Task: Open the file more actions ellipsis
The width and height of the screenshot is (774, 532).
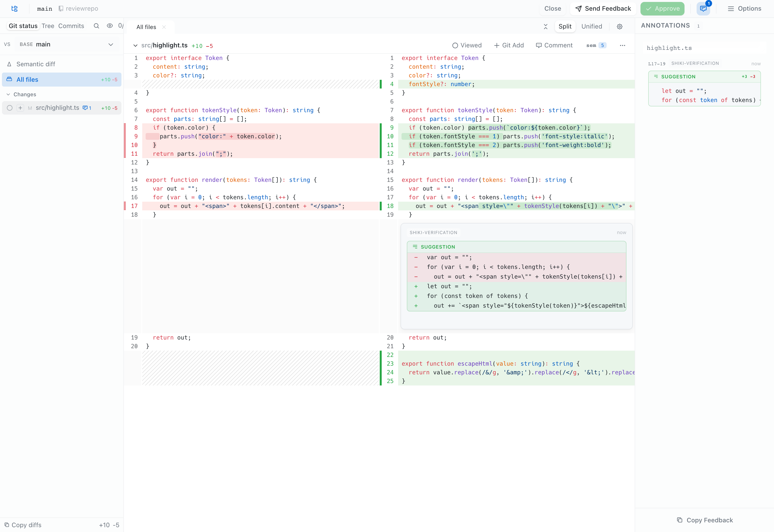Action: 622,45
